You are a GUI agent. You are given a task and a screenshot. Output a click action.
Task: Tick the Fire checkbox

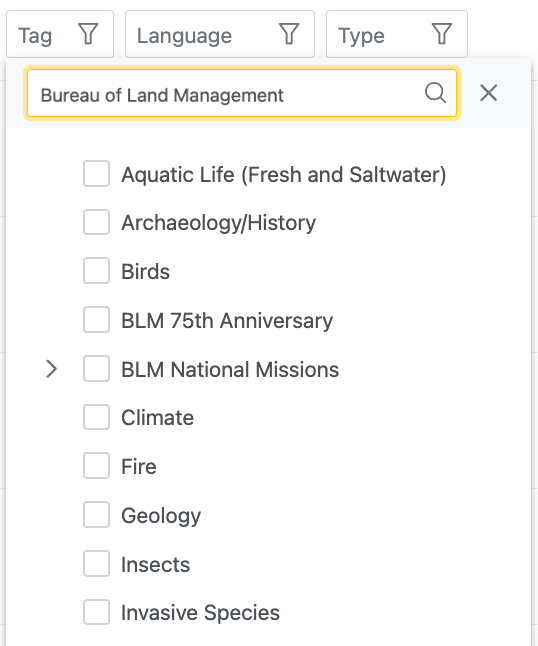pos(96,466)
